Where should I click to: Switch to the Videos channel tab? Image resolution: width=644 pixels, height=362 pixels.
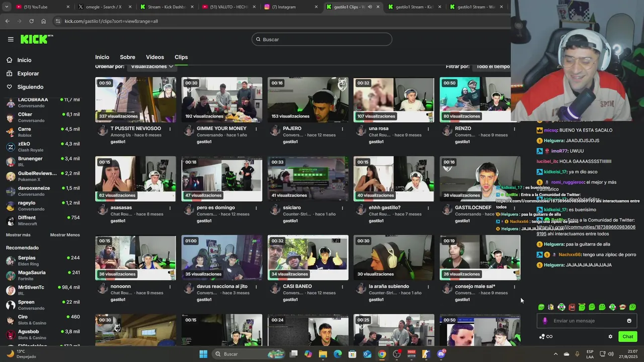coord(155,57)
